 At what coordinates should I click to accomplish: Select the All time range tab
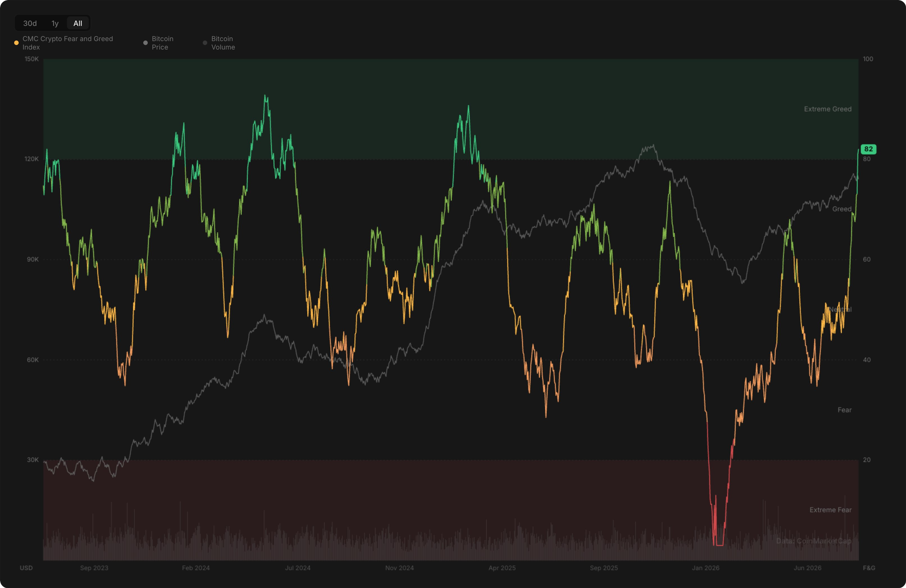78,23
